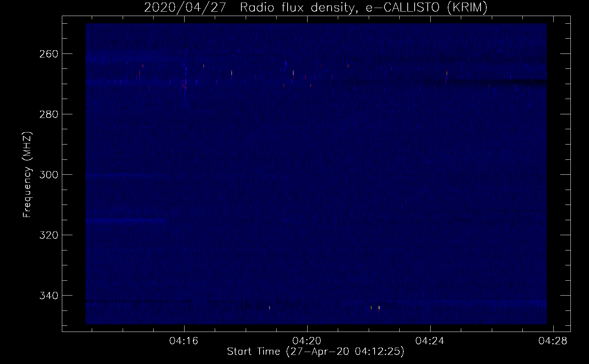Image resolution: width=589 pixels, height=364 pixels.
Task: Click the 04:24 time tick label
Action: click(x=430, y=341)
